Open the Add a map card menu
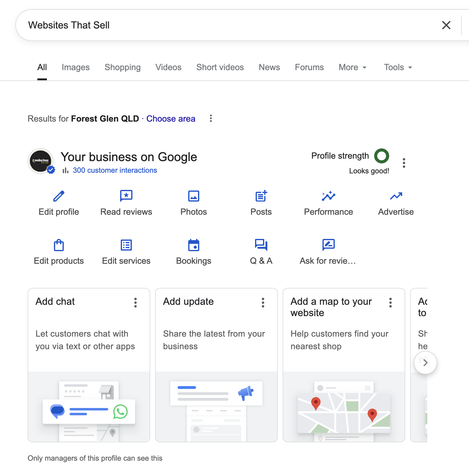The width and height of the screenshot is (469, 476). [391, 303]
